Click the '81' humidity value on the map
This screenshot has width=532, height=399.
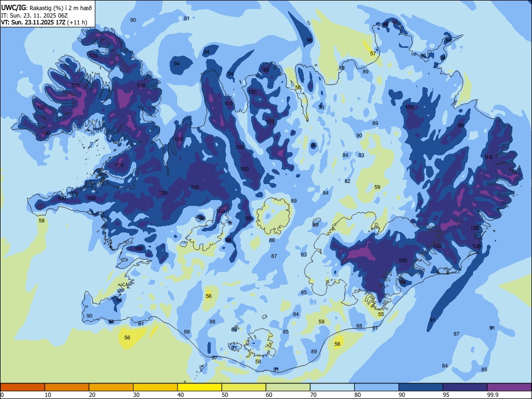(x=187, y=18)
